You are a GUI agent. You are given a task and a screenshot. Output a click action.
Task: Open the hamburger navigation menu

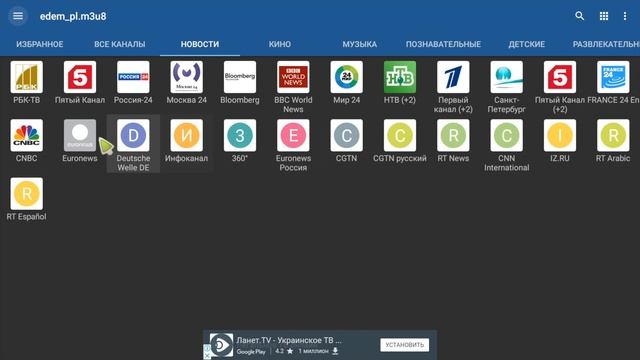[x=18, y=16]
